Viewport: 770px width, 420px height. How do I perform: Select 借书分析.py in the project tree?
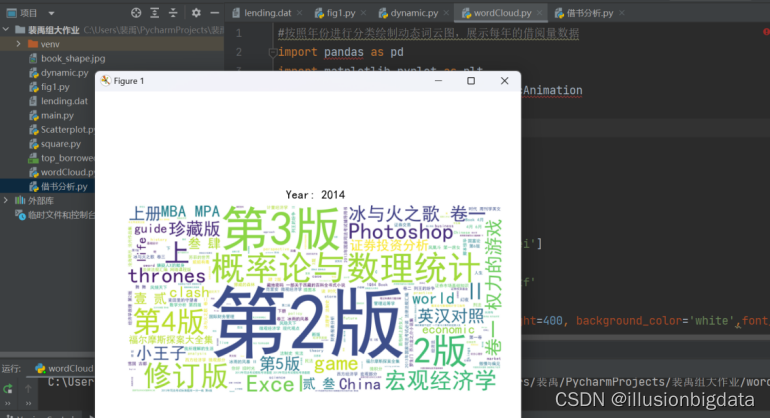tap(64, 186)
